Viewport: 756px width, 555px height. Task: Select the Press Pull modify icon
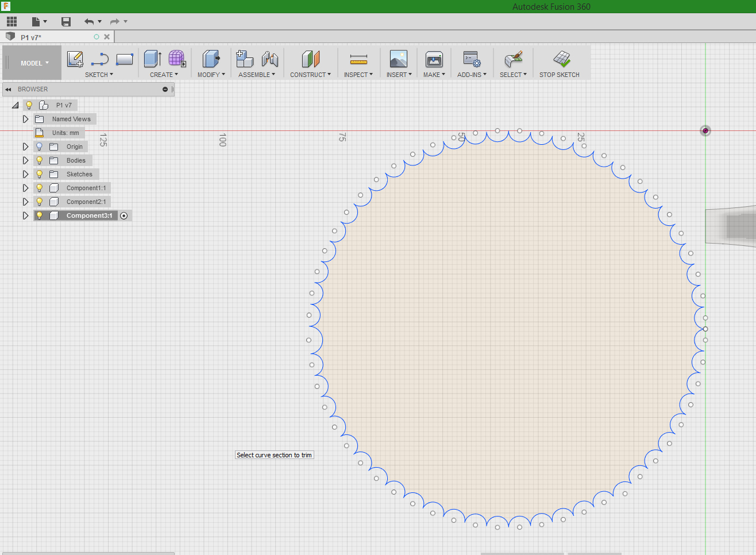[211, 59]
